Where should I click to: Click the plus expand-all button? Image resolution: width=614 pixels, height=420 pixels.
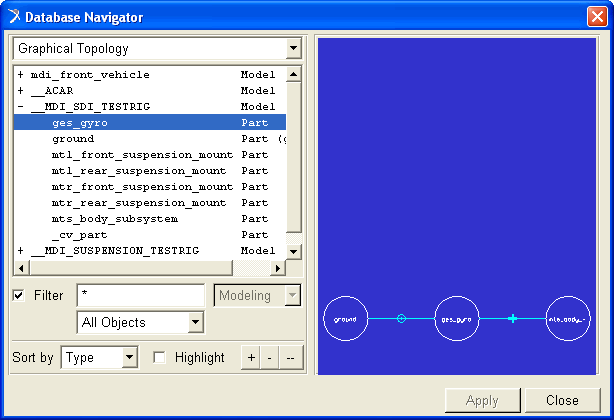click(251, 357)
